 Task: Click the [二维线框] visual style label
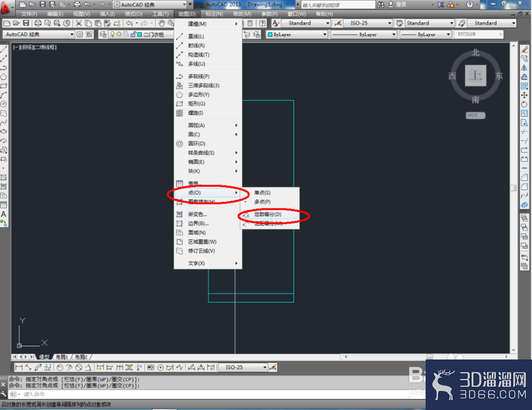pos(45,47)
